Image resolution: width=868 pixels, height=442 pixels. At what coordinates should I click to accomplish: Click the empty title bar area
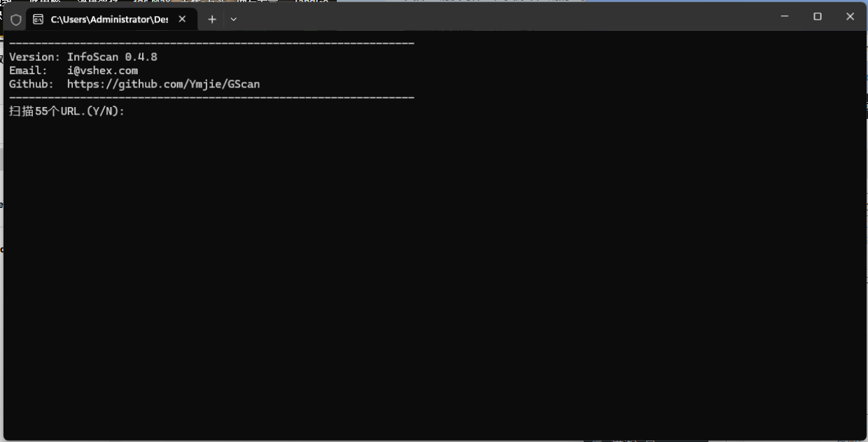(x=490, y=17)
